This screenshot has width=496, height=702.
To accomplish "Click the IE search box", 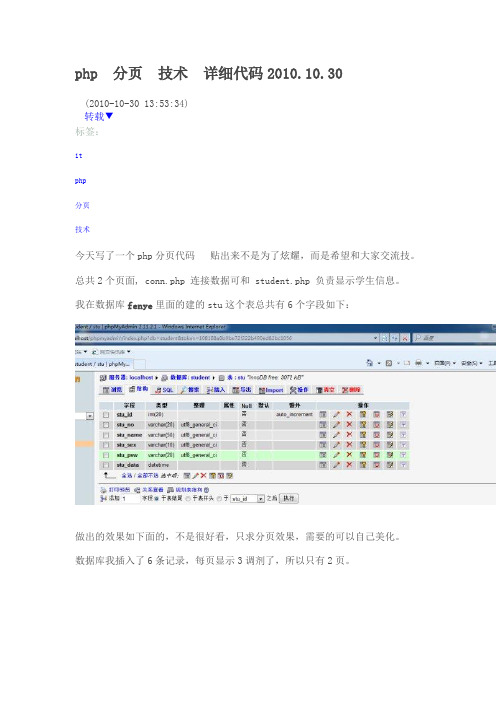I will [455, 338].
